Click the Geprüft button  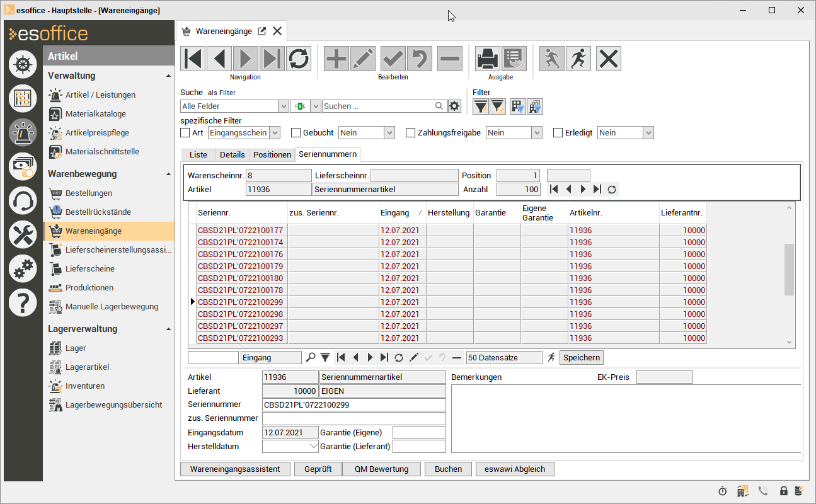316,469
